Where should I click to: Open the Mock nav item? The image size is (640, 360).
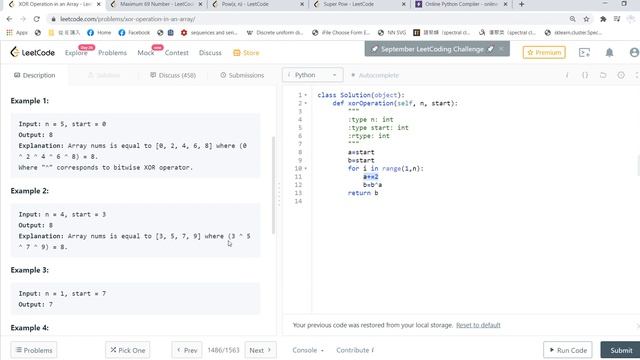(146, 53)
